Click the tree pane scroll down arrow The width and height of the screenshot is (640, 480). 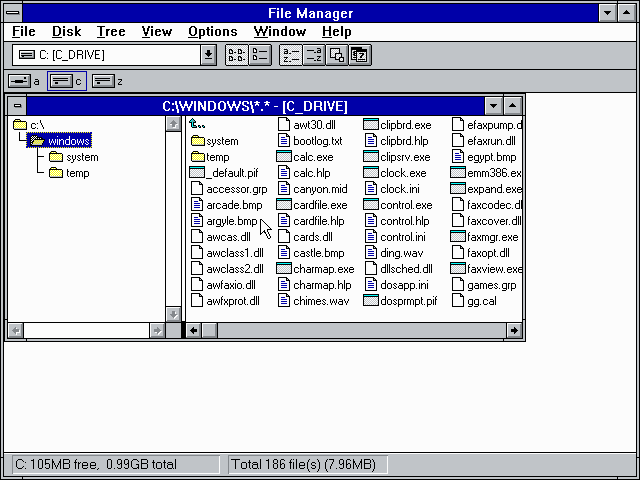coord(173,314)
